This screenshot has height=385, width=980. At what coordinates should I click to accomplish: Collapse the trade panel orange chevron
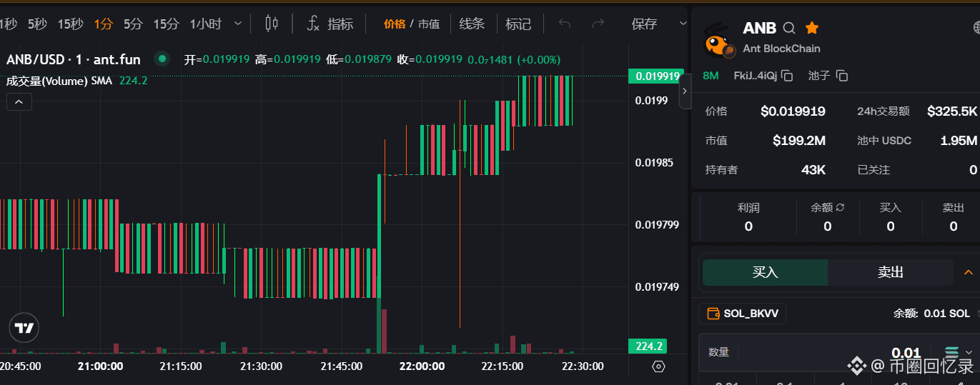point(969,272)
